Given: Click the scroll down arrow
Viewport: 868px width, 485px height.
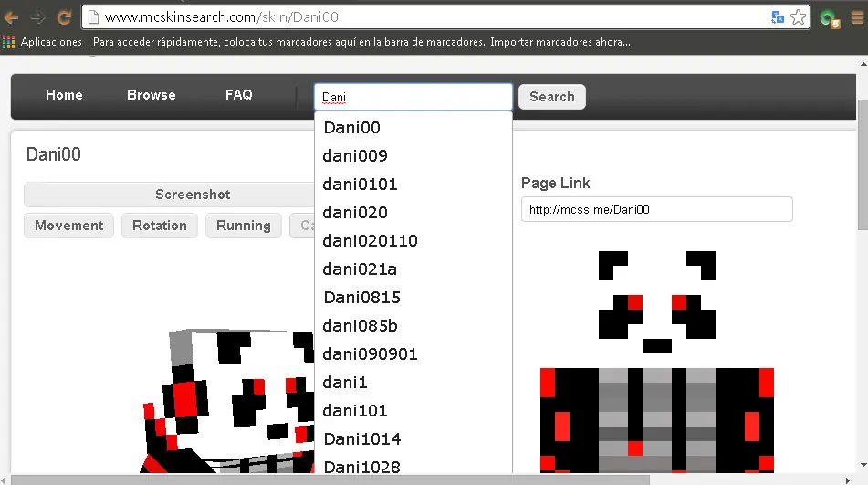Looking at the screenshot, I should (863, 465).
